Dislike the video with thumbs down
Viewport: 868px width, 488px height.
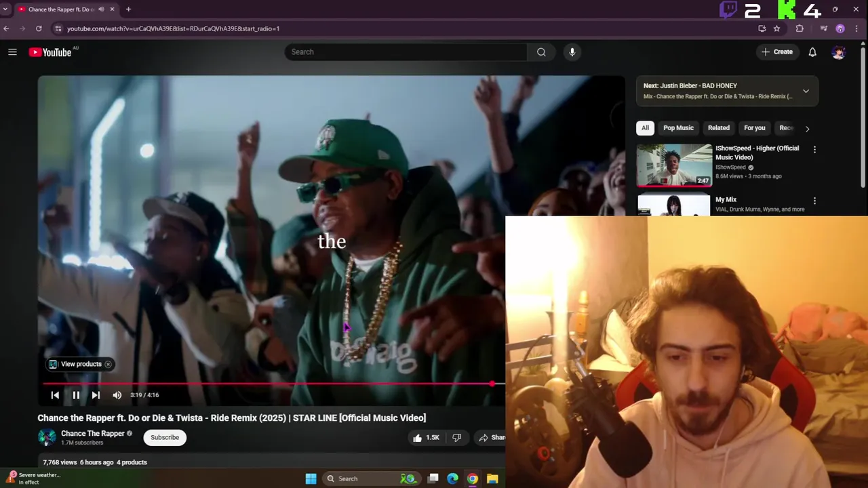click(457, 438)
